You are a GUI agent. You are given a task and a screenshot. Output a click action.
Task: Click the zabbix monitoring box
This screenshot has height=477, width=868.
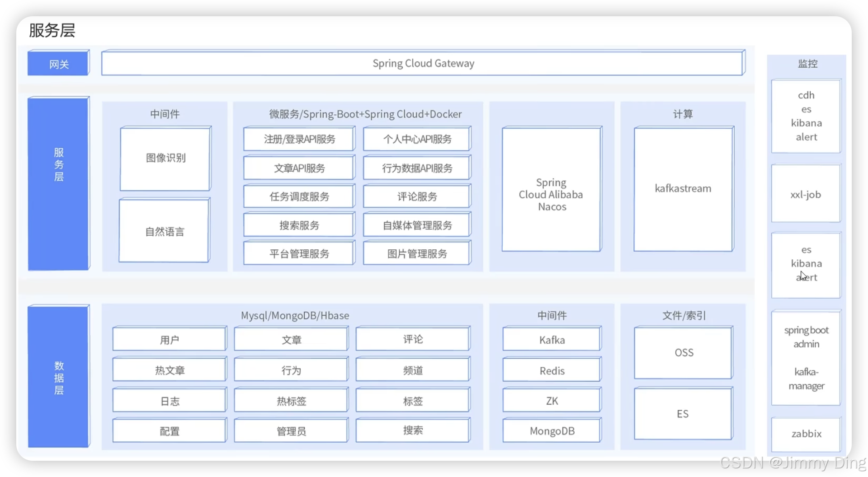click(806, 434)
